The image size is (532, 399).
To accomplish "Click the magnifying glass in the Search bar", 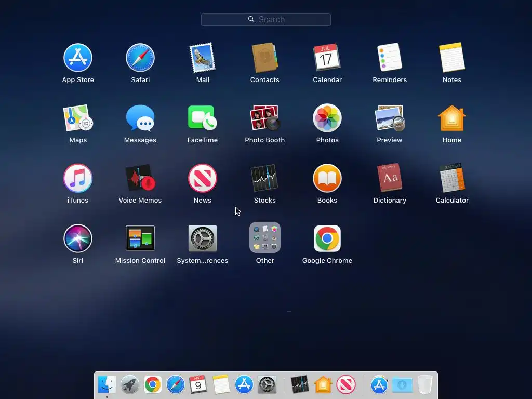I will (x=251, y=19).
